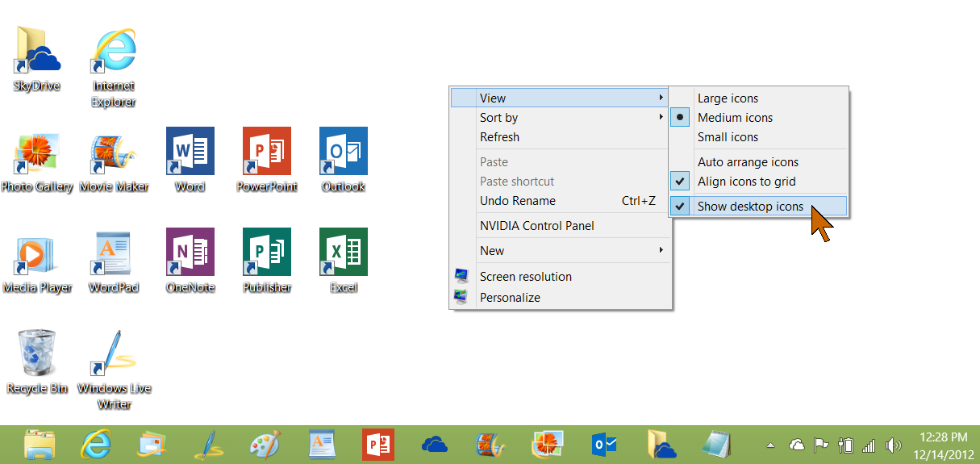Open WordPad from the taskbar
980x464 pixels.
click(x=321, y=445)
